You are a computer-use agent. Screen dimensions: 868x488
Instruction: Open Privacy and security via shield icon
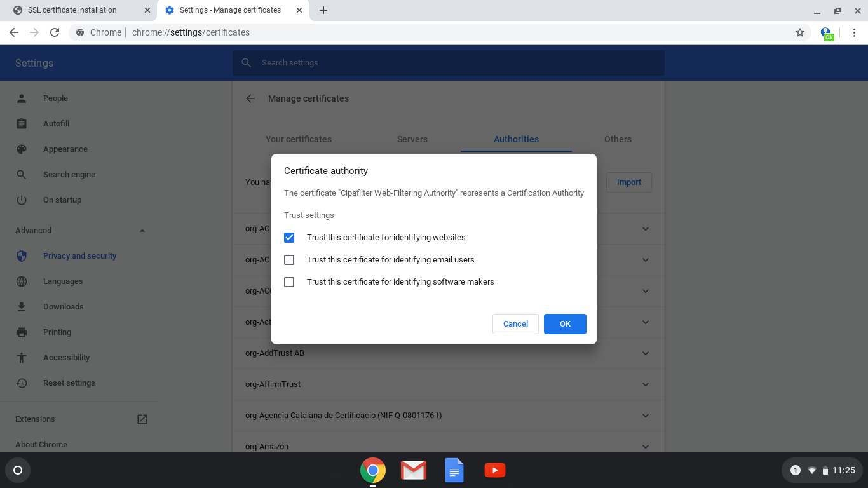click(22, 255)
